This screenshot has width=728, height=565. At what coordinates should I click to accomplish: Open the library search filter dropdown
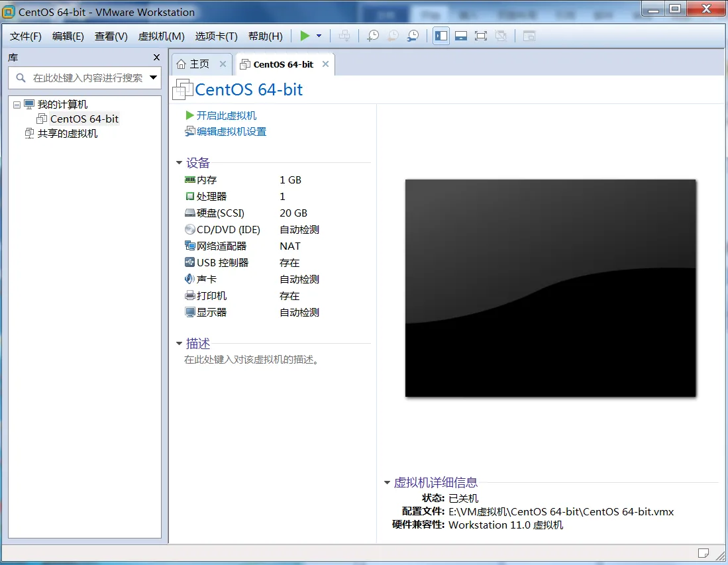[153, 77]
